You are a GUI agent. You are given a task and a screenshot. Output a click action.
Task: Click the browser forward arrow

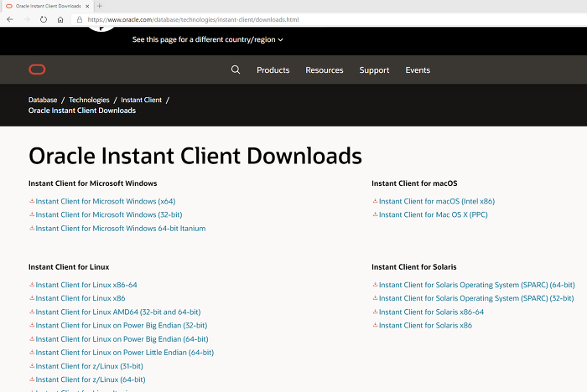tap(27, 19)
